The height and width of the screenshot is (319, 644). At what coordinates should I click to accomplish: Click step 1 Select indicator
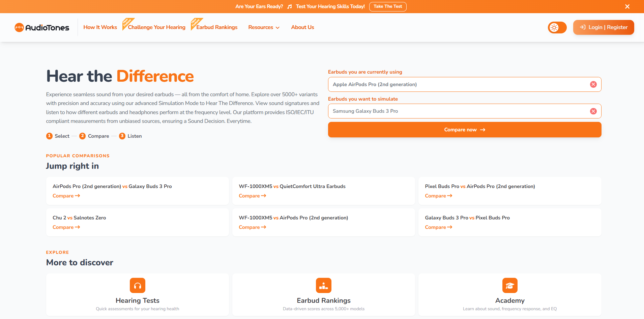coord(58,136)
